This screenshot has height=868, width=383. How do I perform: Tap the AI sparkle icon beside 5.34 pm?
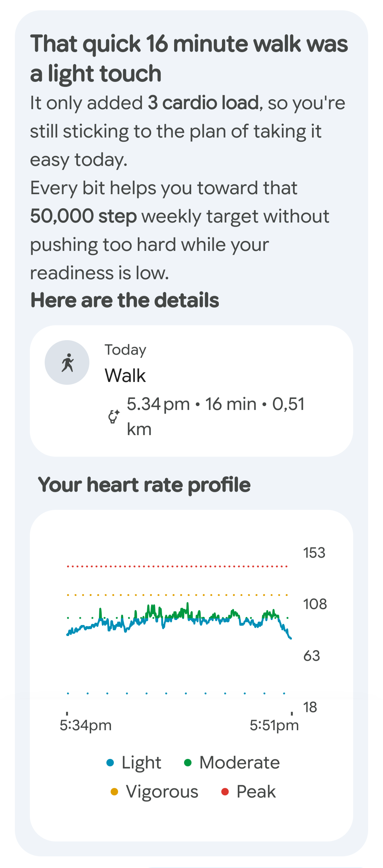[113, 417]
